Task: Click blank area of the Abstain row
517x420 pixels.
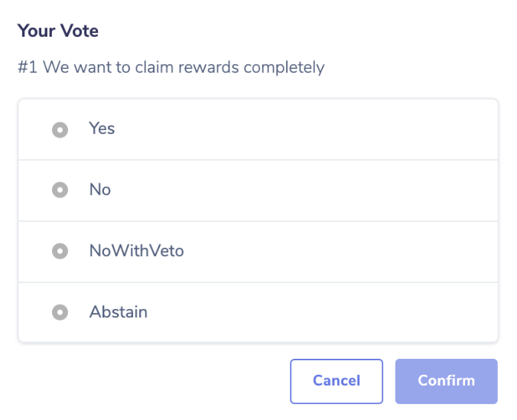Action: [x=329, y=313]
